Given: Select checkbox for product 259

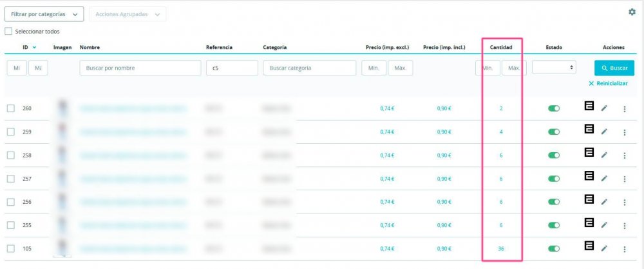Looking at the screenshot, I should point(11,132).
